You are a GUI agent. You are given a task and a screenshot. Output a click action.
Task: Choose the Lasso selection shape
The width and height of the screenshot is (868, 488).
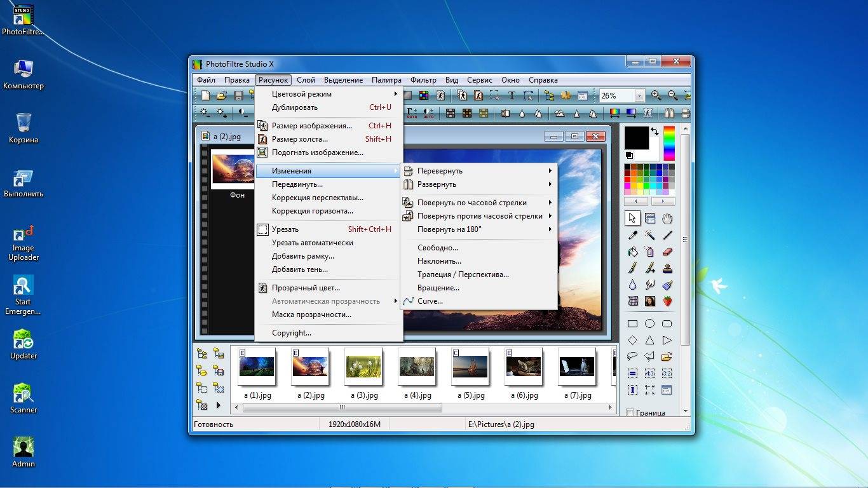[x=632, y=356]
